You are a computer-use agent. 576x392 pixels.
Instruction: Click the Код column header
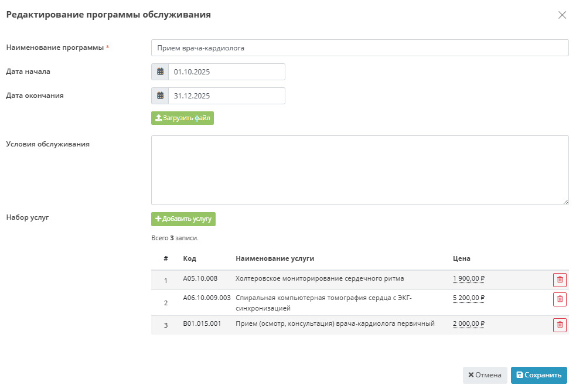pyautogui.click(x=189, y=258)
